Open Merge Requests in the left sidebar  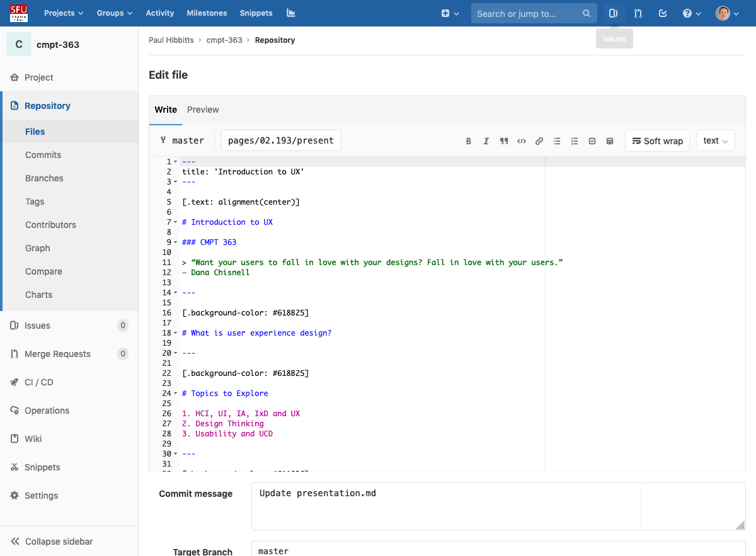[69, 354]
